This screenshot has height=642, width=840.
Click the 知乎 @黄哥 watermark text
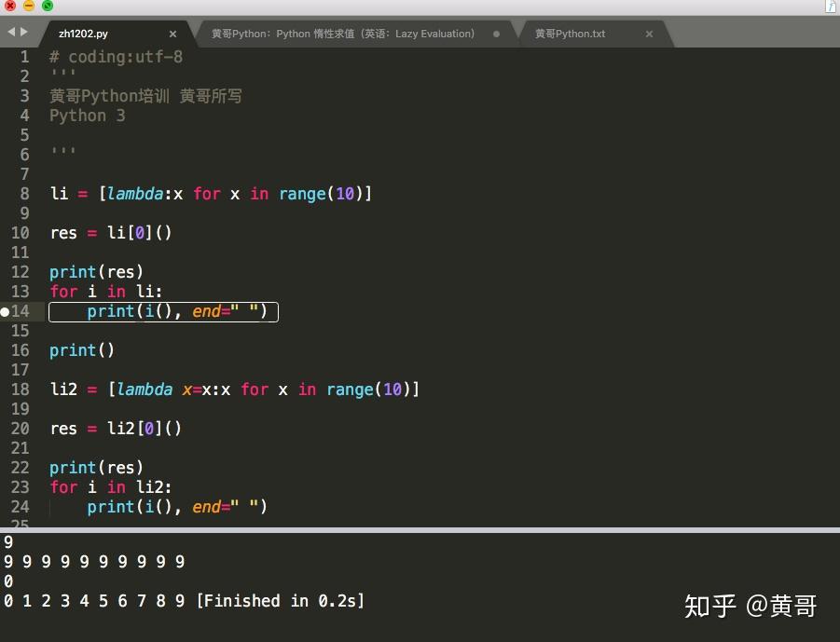point(750,607)
